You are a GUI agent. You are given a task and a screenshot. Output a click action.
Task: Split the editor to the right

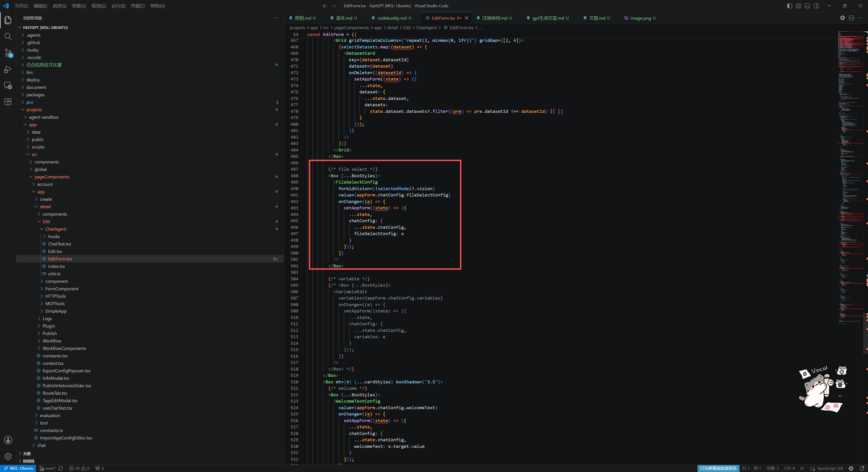851,18
